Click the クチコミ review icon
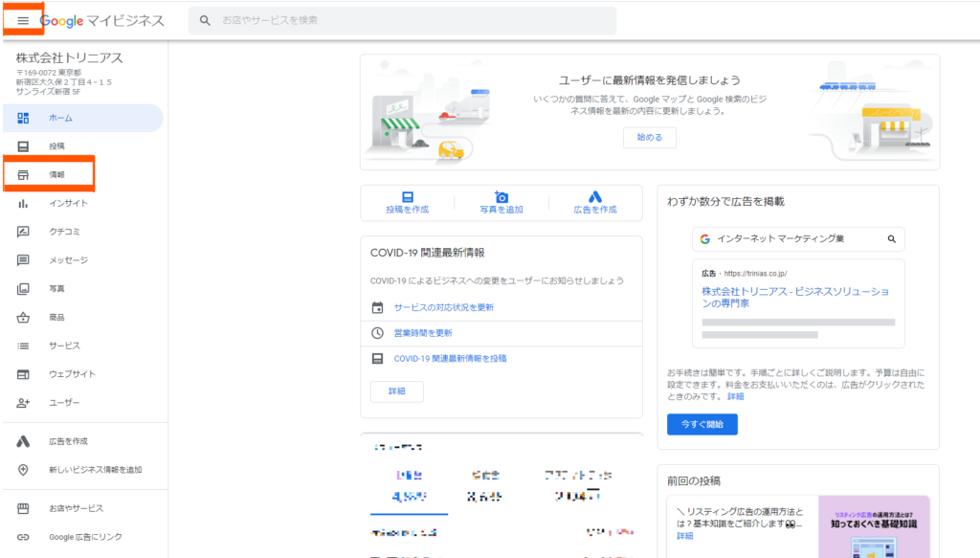980x558 pixels. tap(23, 232)
